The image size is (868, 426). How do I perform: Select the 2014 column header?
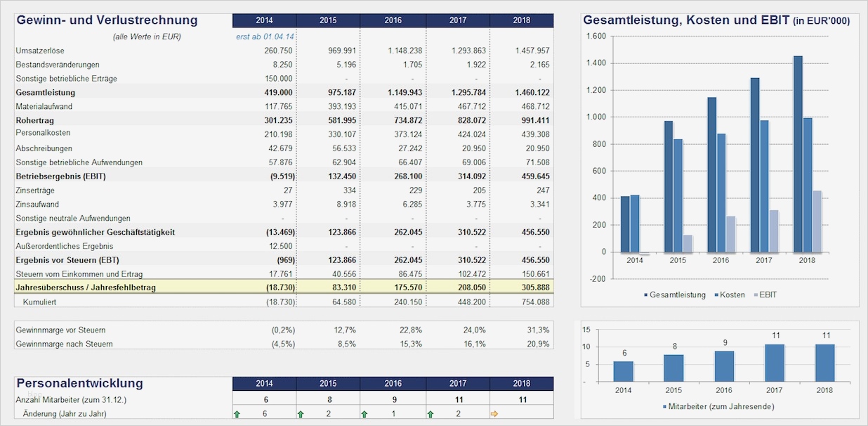264,20
